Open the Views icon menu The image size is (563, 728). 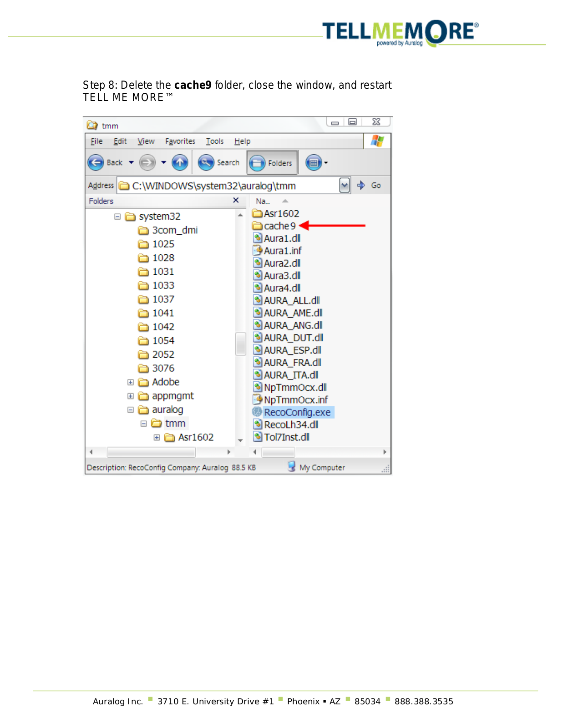click(314, 162)
